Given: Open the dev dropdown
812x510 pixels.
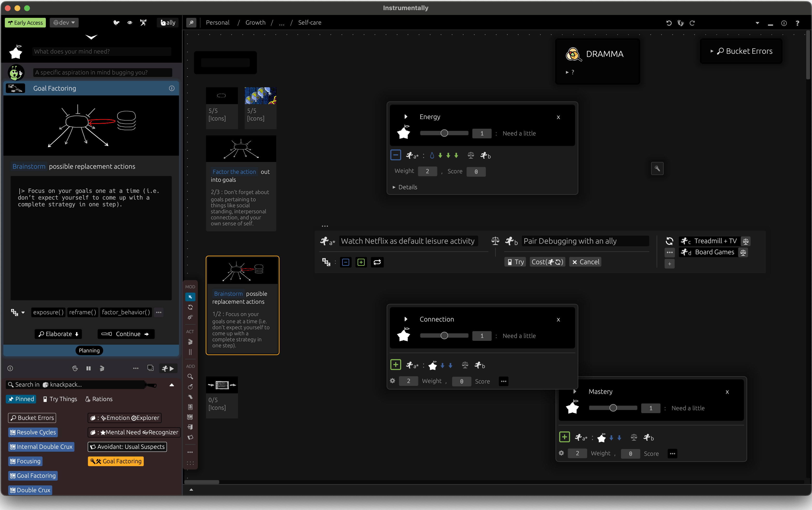Looking at the screenshot, I should [x=64, y=23].
